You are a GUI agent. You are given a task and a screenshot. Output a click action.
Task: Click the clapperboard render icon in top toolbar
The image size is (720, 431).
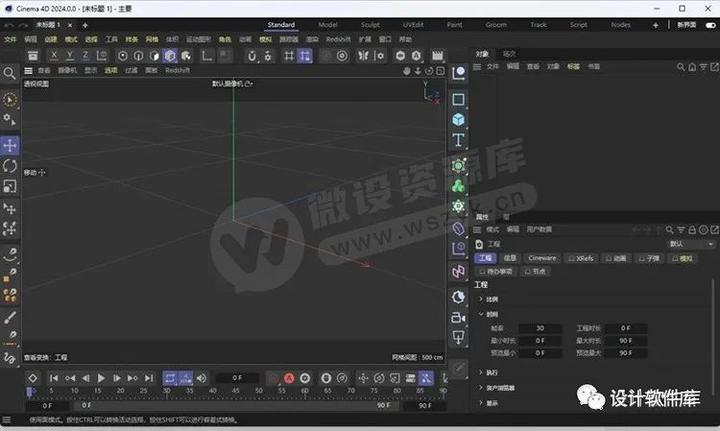(x=438, y=56)
